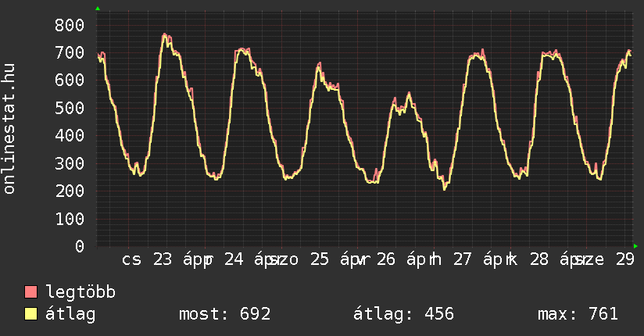This screenshot has height=336, width=644.
Task: Click the "h 27 ápr" date label
Action: [465, 260]
